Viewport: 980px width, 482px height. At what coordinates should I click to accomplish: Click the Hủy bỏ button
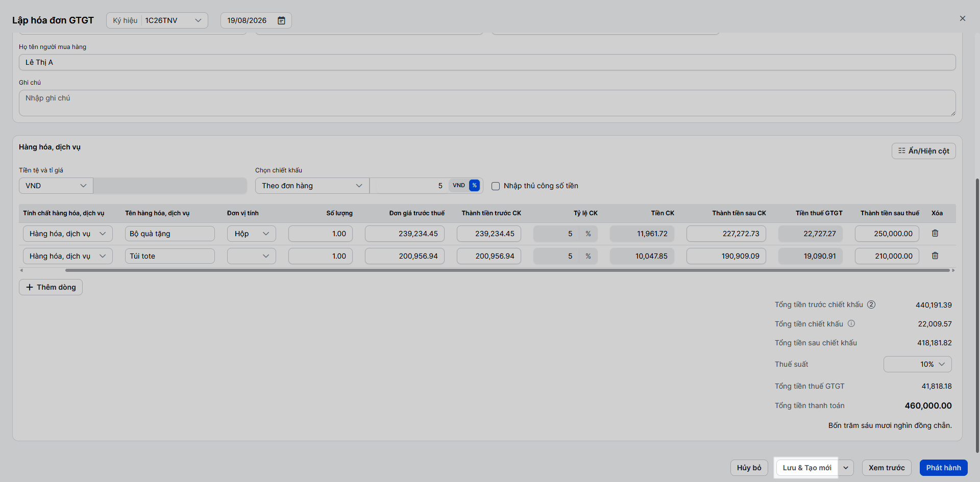coord(749,468)
